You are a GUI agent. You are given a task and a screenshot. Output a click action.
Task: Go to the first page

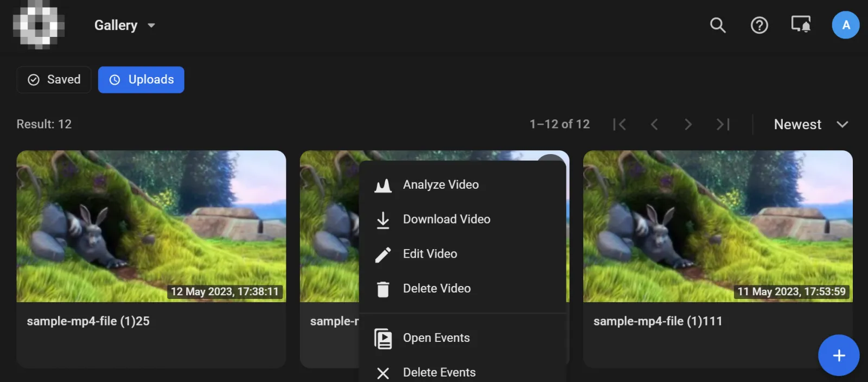[620, 124]
